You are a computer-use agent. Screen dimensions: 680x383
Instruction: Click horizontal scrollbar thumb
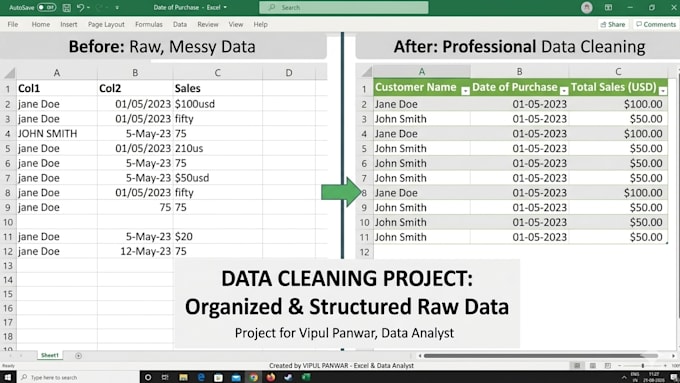[x=541, y=356]
